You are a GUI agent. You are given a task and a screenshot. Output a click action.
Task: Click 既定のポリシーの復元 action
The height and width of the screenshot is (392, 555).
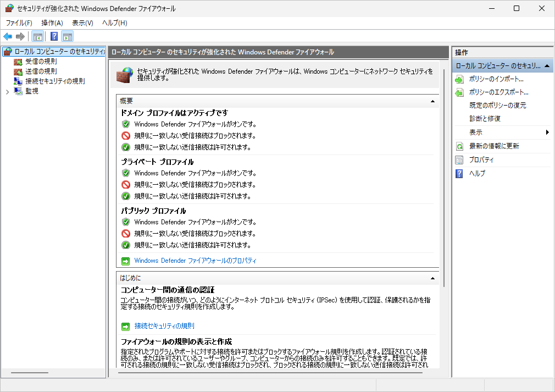[498, 106]
